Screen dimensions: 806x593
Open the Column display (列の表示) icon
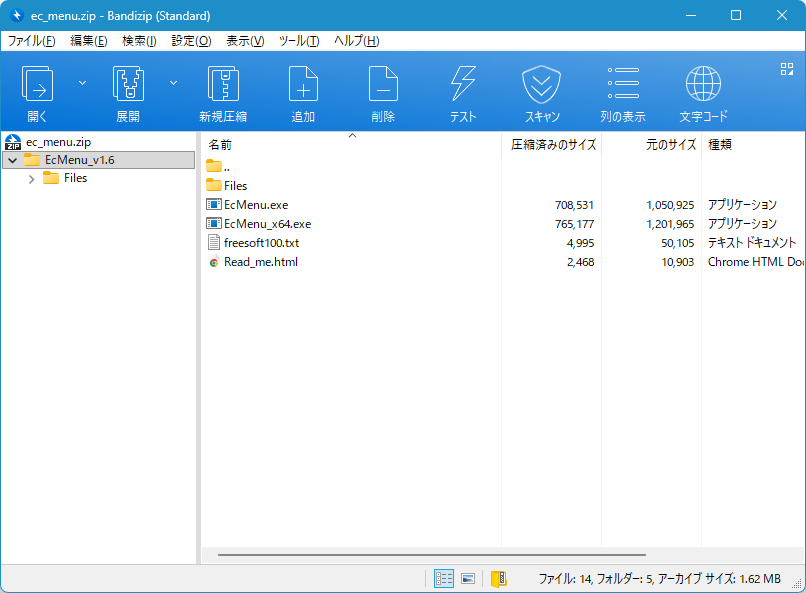[x=623, y=83]
